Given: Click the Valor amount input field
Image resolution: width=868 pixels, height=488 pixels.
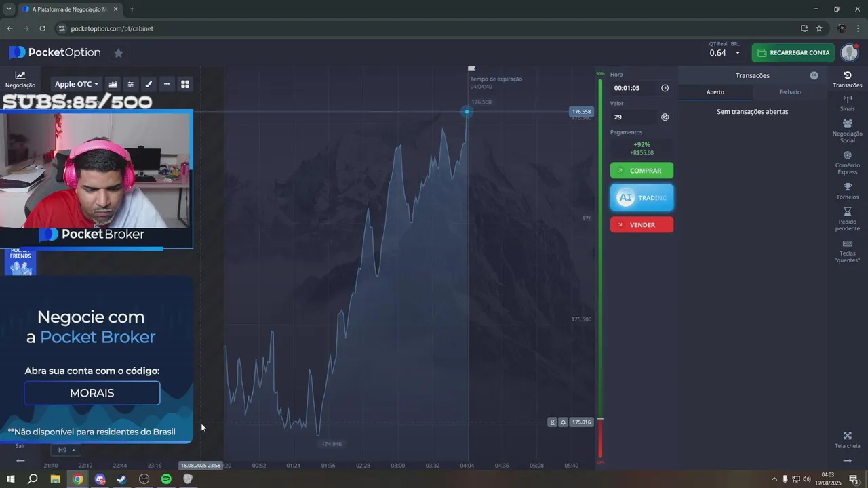Looking at the screenshot, I should click(x=633, y=117).
